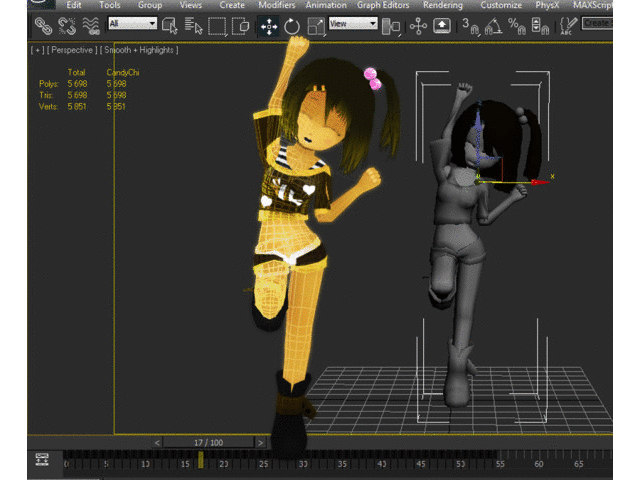Click the Use Pivot Point Center icon
The image size is (640, 480).
391,27
